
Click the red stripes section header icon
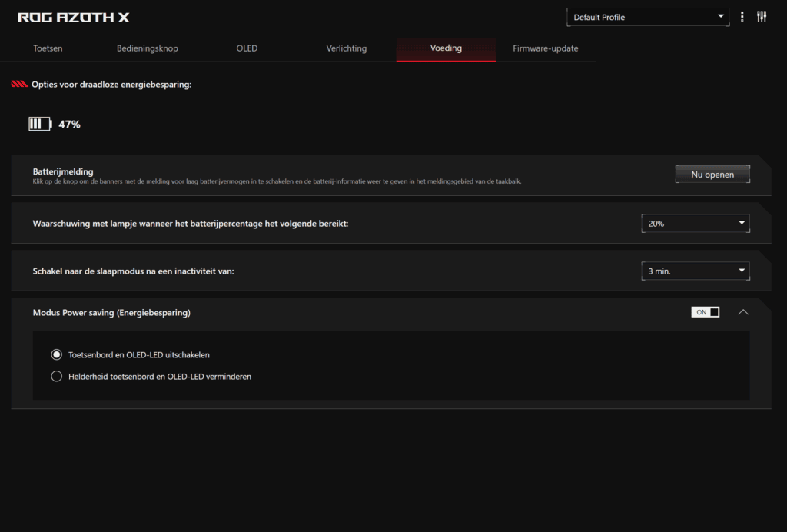point(19,85)
